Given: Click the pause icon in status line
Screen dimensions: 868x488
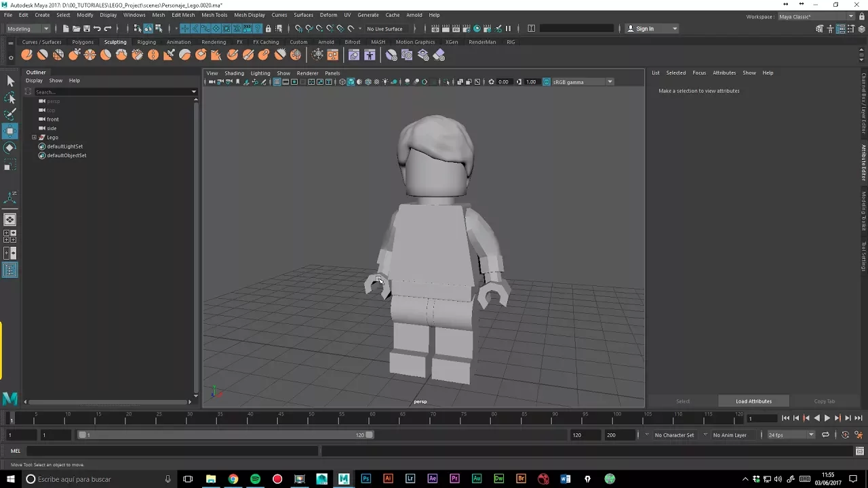Looking at the screenshot, I should pos(508,28).
